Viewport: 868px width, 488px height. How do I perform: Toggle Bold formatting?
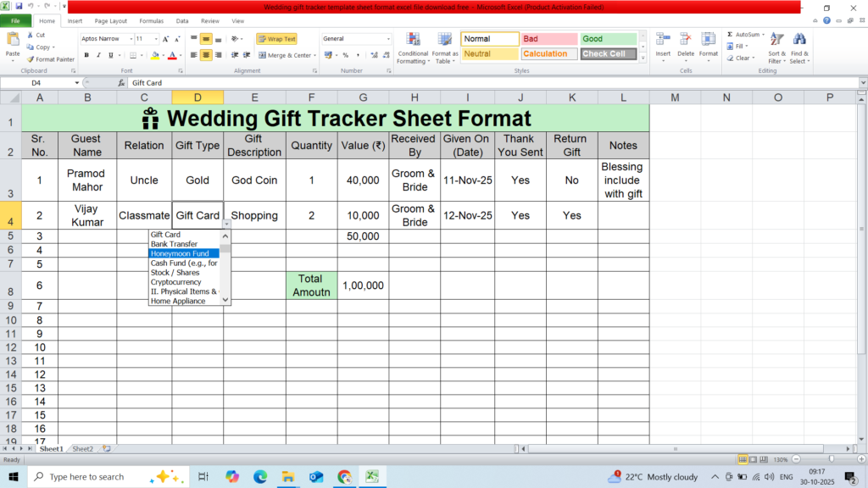point(86,55)
